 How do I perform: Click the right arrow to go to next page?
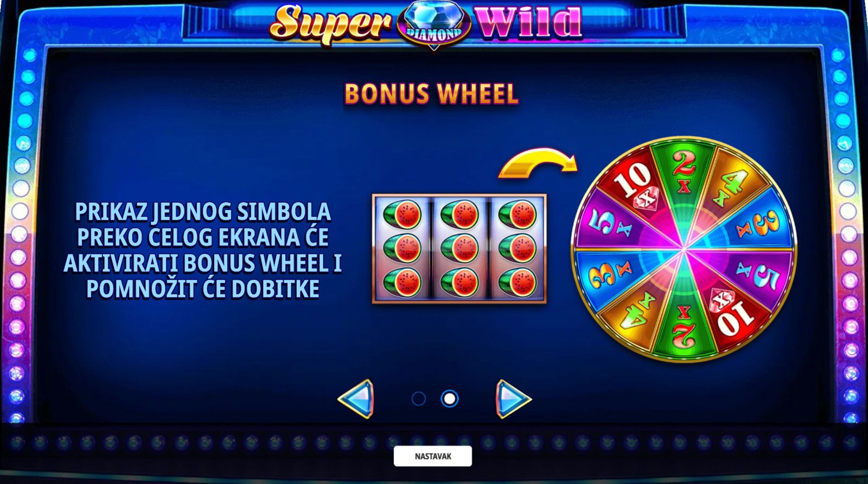pyautogui.click(x=513, y=399)
